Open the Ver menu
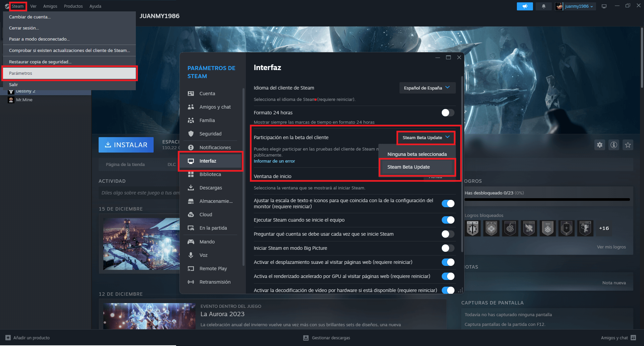The height and width of the screenshot is (346, 644). pyautogui.click(x=33, y=6)
